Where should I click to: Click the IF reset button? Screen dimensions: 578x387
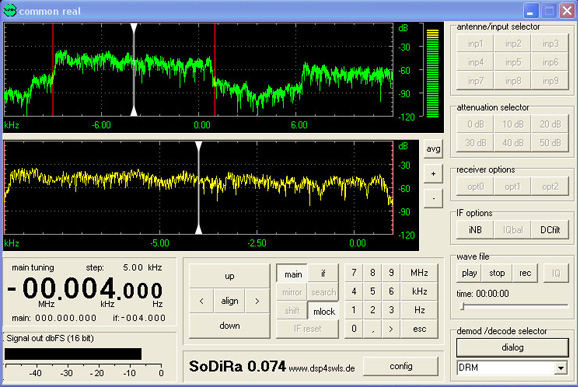307,329
